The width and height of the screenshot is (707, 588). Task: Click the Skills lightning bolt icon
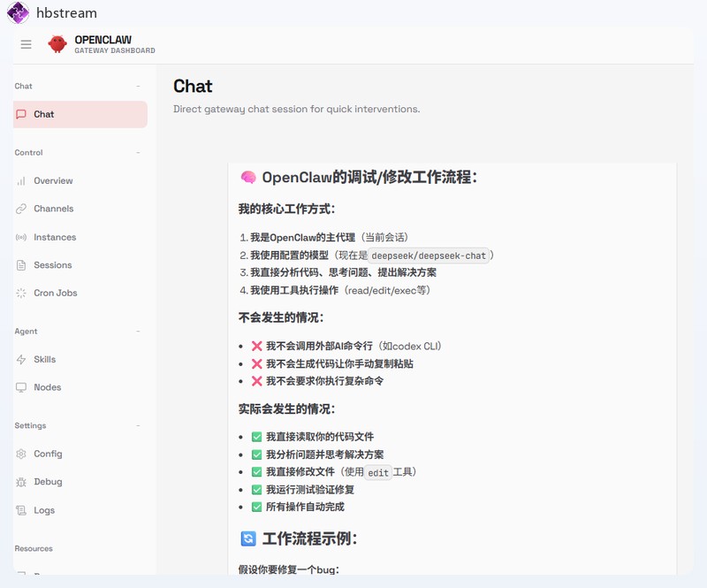click(21, 359)
